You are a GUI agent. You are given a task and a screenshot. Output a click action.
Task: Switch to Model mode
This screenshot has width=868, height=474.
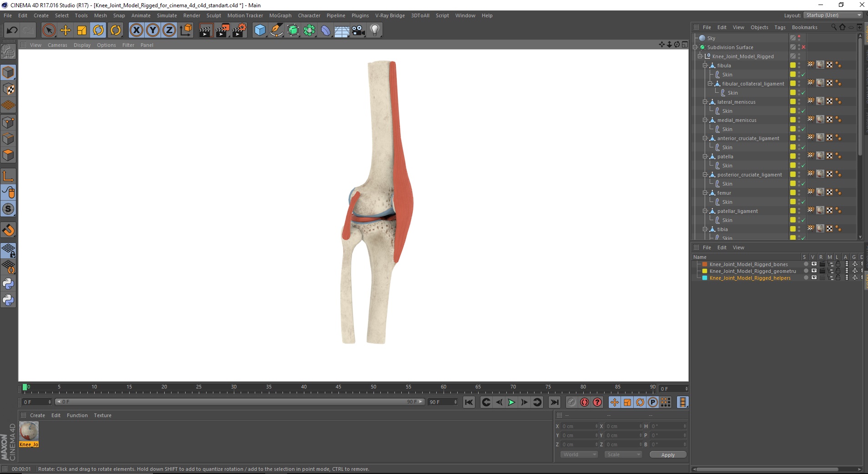click(8, 73)
